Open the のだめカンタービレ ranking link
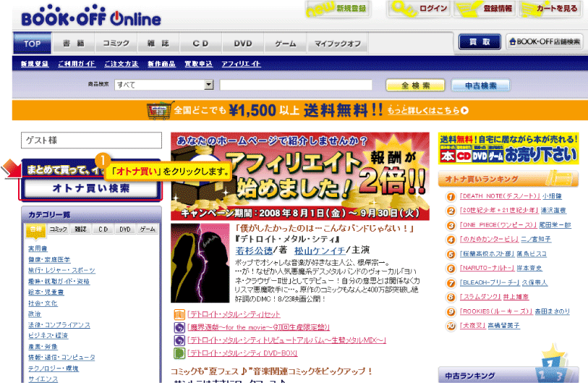Image resolution: width=588 pixels, height=383 pixels. pyautogui.click(x=490, y=239)
